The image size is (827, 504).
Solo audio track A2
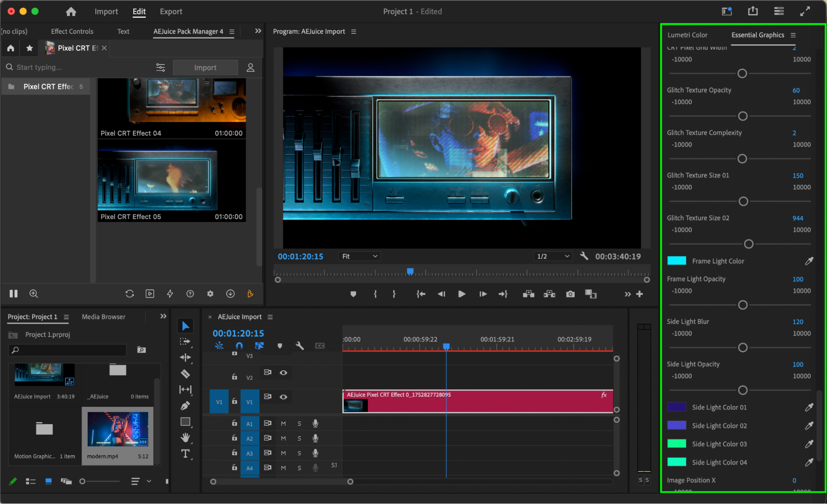299,438
